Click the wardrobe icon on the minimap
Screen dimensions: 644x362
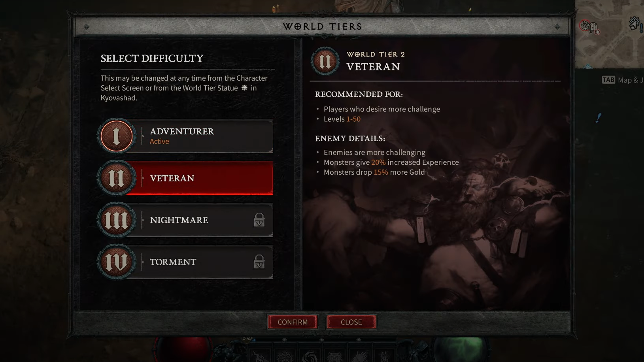pos(593,28)
